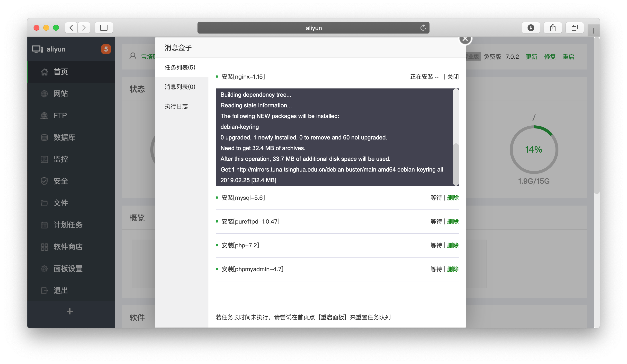Viewport: 627px width, 364px height.
Task: Open 数据库 in the sidebar
Action: (x=71, y=138)
